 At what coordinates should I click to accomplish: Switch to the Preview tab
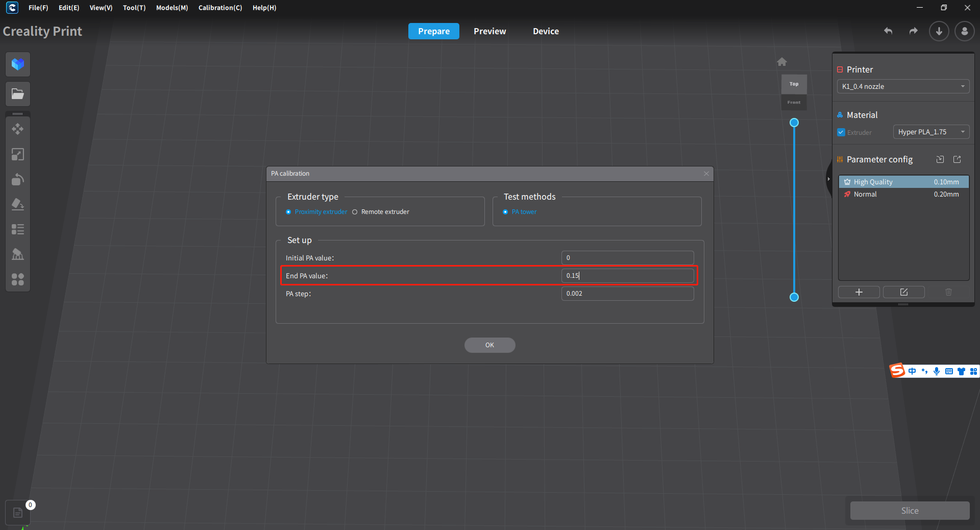click(x=490, y=31)
